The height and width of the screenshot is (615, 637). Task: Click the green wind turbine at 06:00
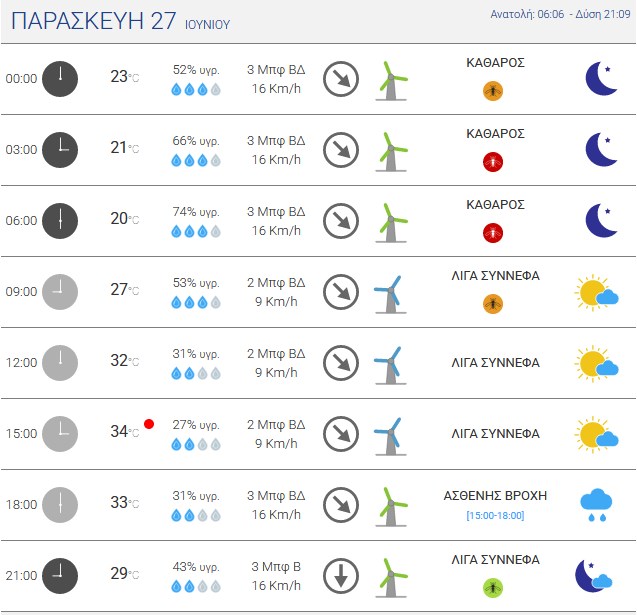(391, 223)
